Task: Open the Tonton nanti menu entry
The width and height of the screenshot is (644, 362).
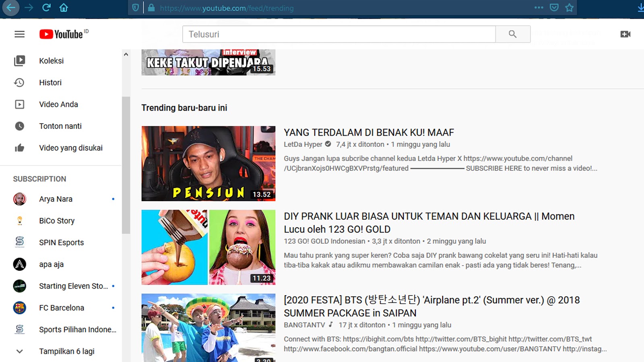Action: click(60, 126)
